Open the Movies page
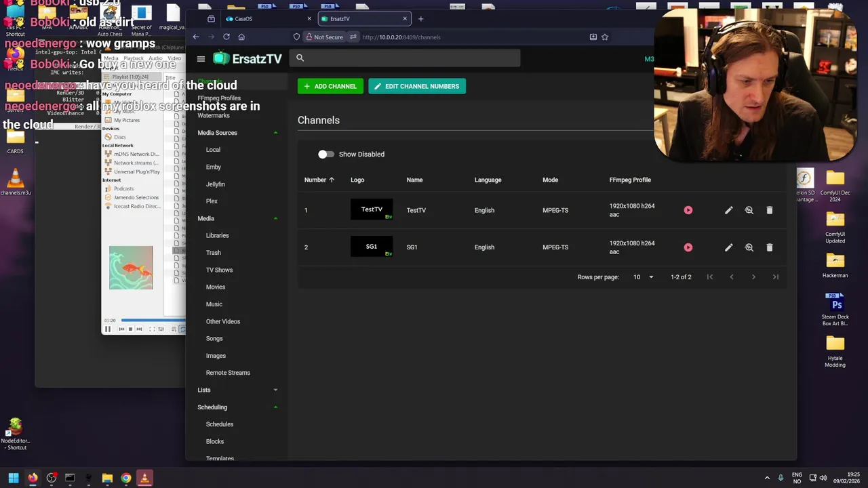Image resolution: width=868 pixels, height=488 pixels. pyautogui.click(x=216, y=287)
